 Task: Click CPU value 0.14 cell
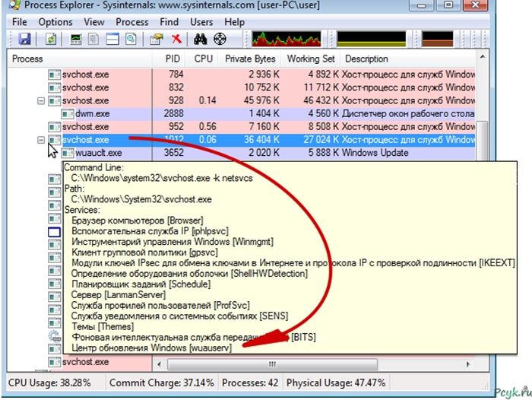tap(207, 100)
